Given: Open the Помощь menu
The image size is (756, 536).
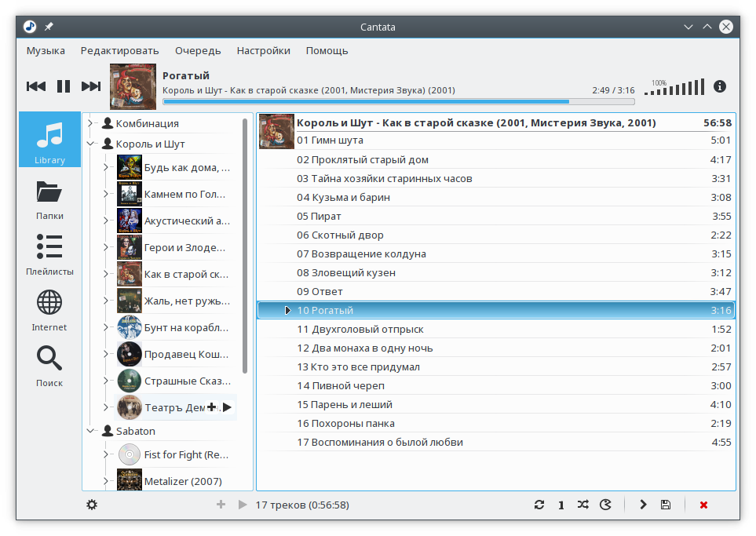Looking at the screenshot, I should click(x=327, y=50).
